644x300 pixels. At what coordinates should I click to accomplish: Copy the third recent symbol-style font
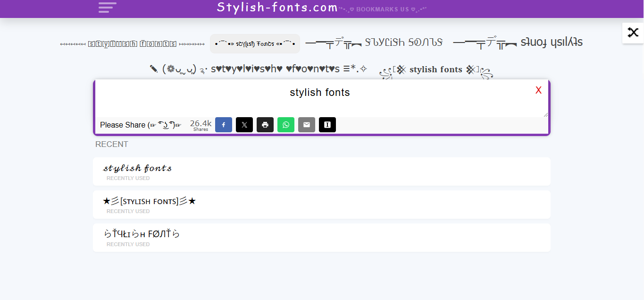click(x=322, y=238)
